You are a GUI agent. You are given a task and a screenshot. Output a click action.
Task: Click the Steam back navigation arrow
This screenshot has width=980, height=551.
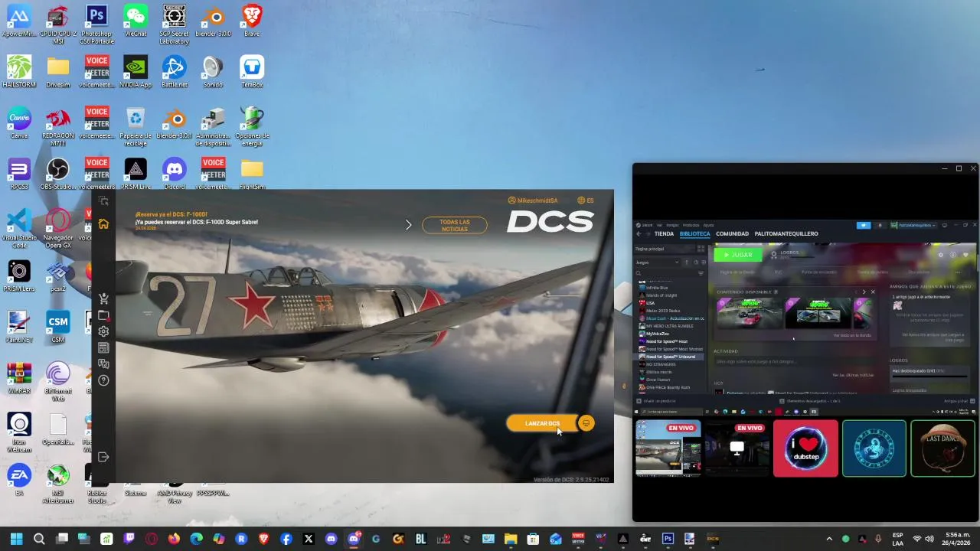pos(639,234)
